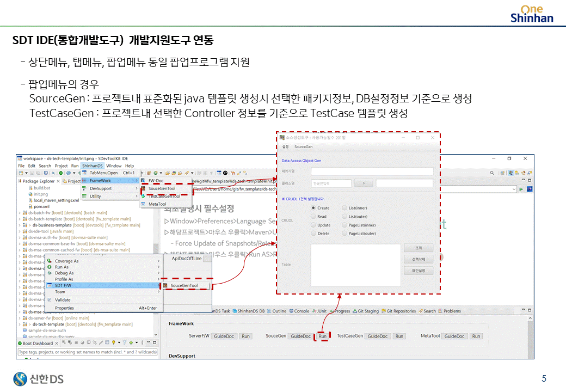Click the Coverage As icon in context menu

pyautogui.click(x=50, y=261)
